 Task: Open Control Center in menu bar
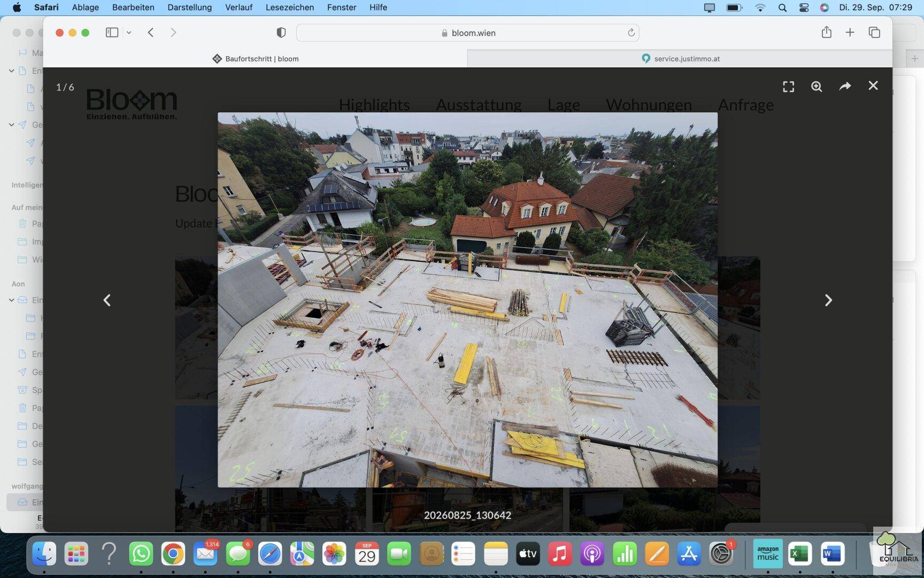(x=804, y=7)
